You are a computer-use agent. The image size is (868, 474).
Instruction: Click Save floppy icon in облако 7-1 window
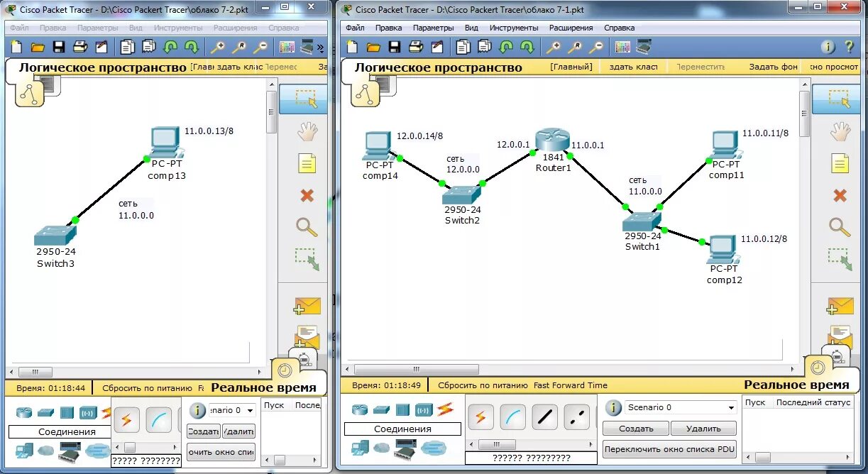click(x=395, y=48)
